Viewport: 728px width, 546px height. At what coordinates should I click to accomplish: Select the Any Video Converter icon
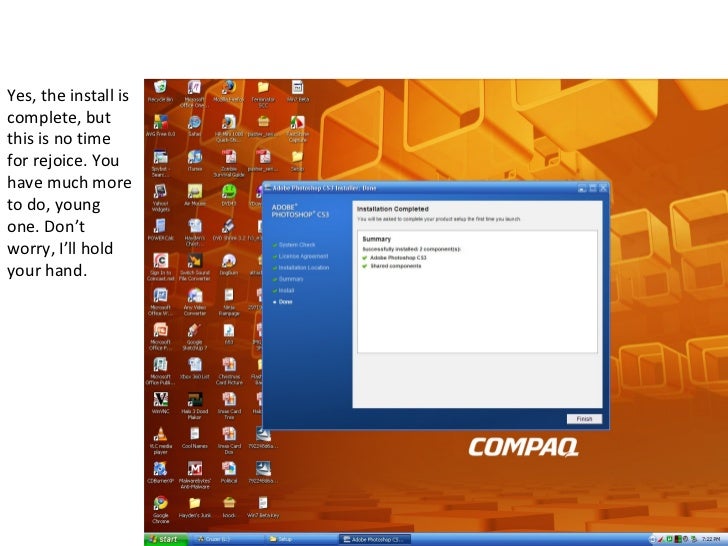tap(195, 302)
